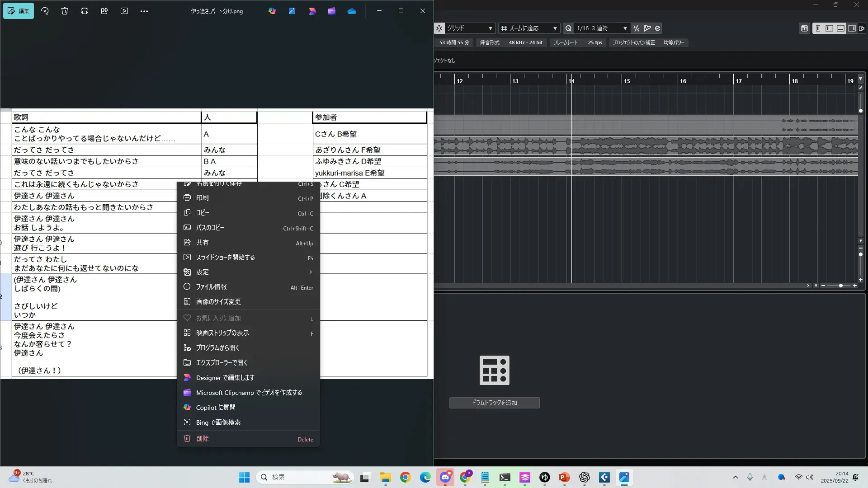Click the rotate image icon
The width and height of the screenshot is (868, 488).
pos(45,11)
